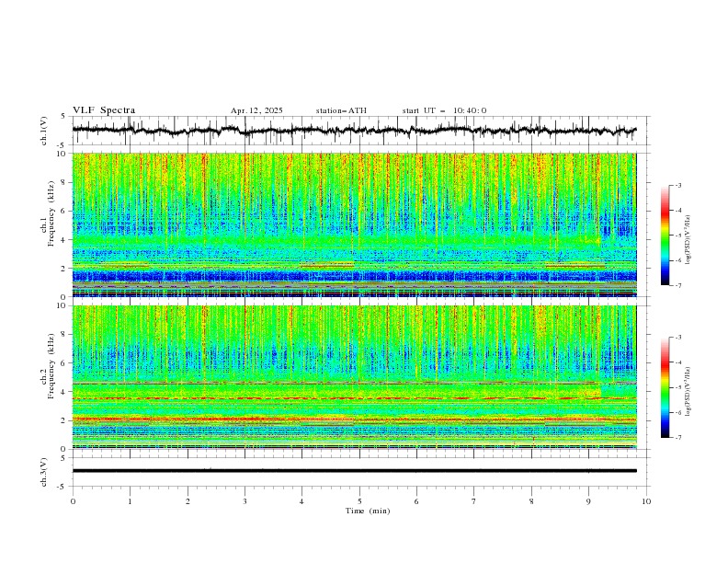Click the ch.2 Frequency (kHz) axis label
728x563 pixels.
(48, 367)
